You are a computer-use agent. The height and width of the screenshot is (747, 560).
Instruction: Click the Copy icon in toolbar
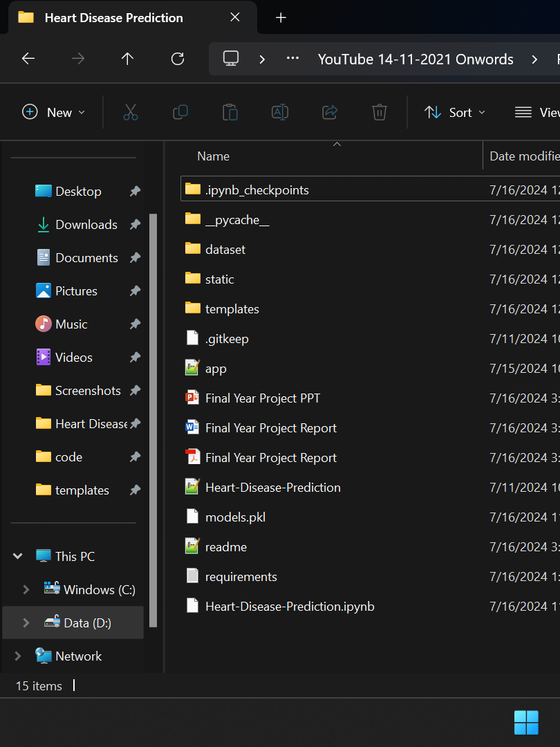[x=180, y=113]
